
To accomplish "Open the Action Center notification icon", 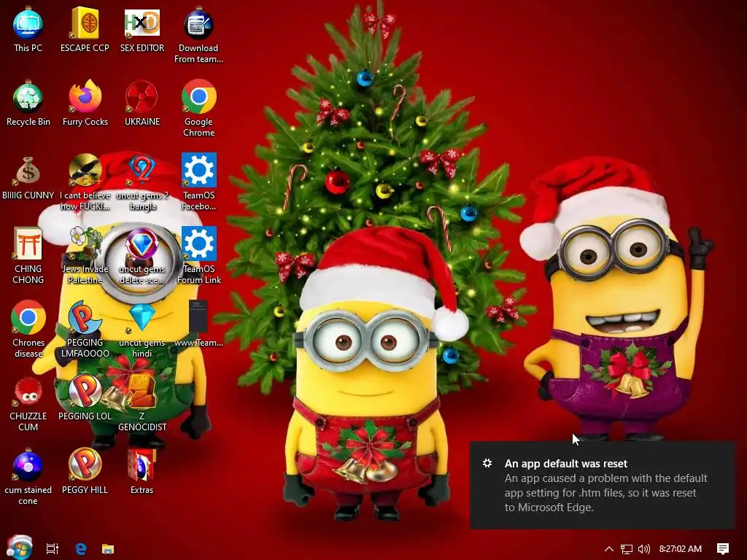I will pos(723,549).
